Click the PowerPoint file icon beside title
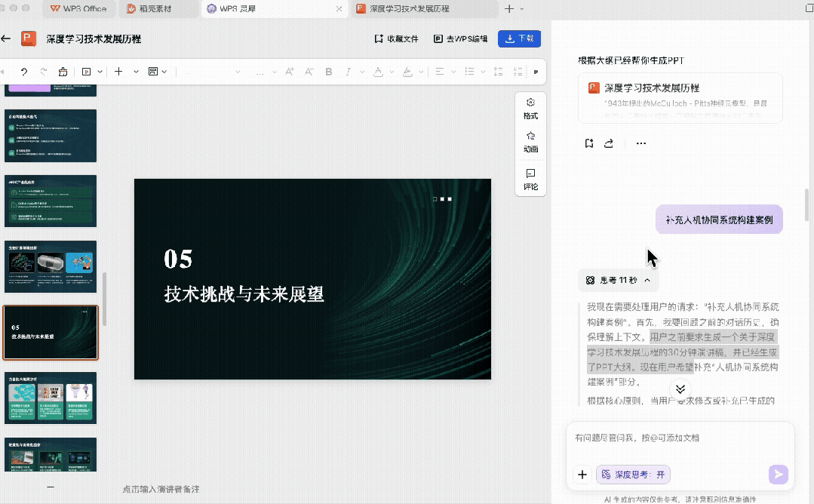This screenshot has width=814, height=504. coord(29,39)
